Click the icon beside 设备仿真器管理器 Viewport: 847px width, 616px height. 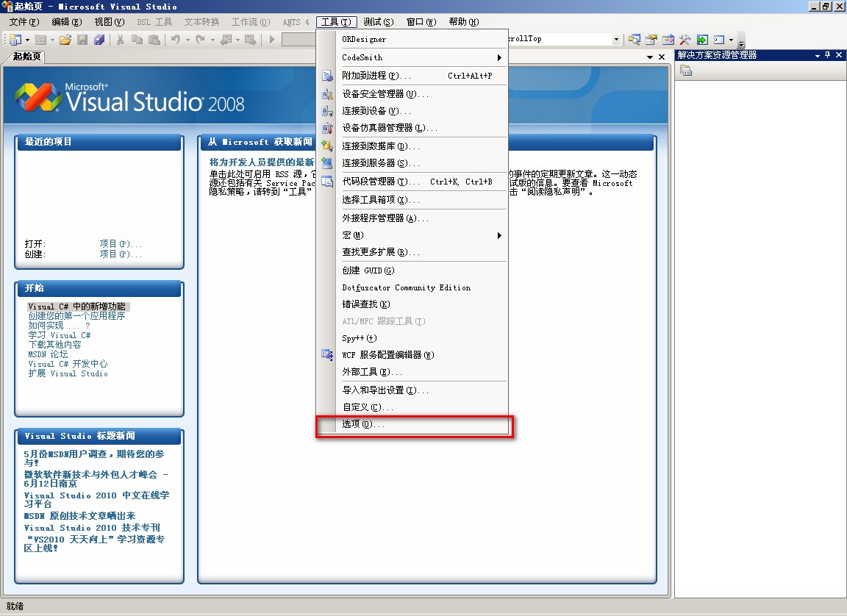[327, 128]
